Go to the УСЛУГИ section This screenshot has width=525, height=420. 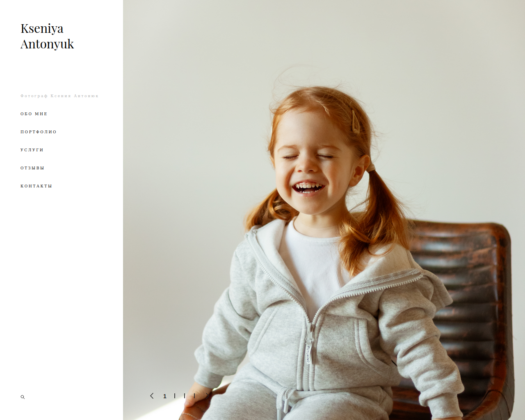click(x=32, y=150)
